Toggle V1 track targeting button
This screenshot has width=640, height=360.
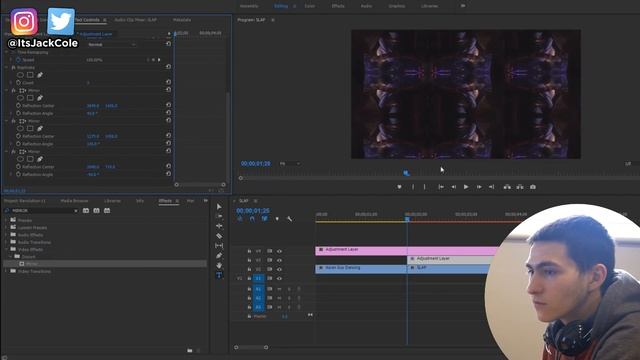click(258, 278)
